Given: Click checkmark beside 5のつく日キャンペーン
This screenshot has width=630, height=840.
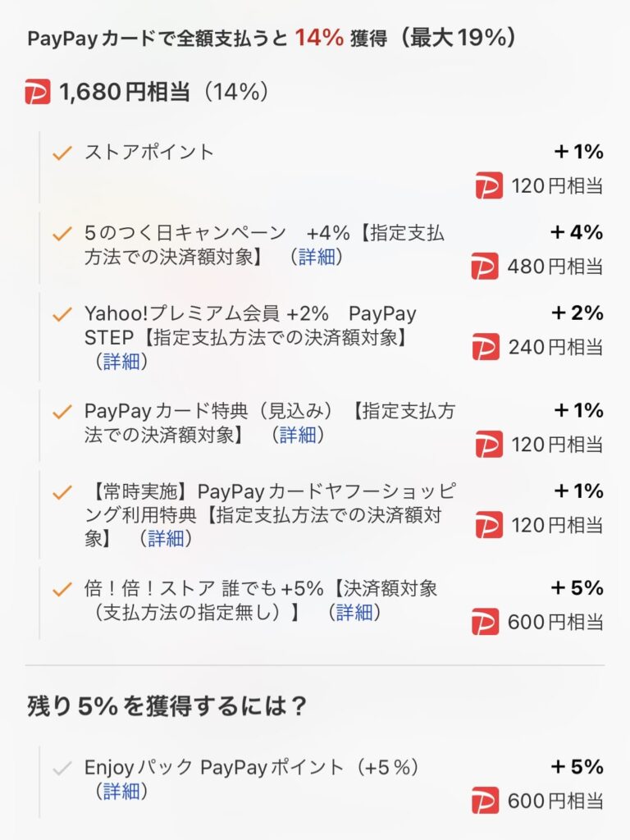Looking at the screenshot, I should tap(62, 234).
